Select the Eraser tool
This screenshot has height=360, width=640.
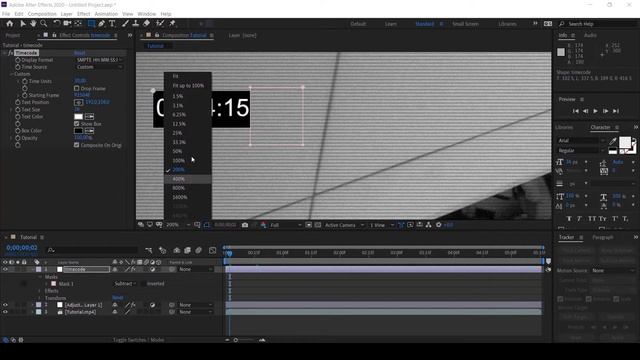(x=146, y=24)
